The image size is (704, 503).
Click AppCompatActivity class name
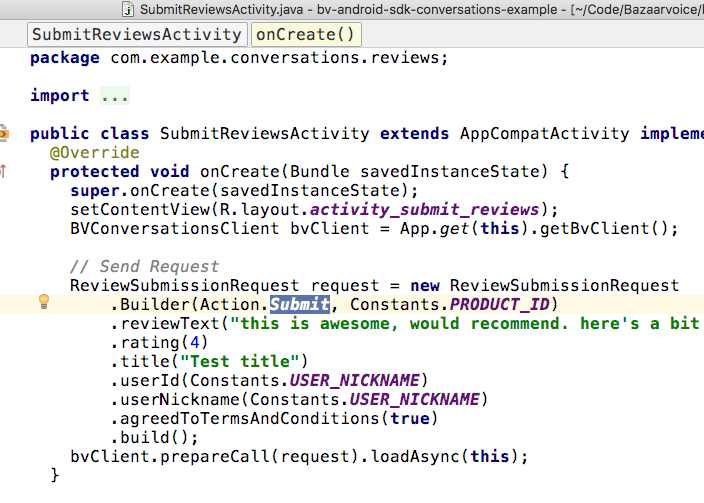pos(545,133)
